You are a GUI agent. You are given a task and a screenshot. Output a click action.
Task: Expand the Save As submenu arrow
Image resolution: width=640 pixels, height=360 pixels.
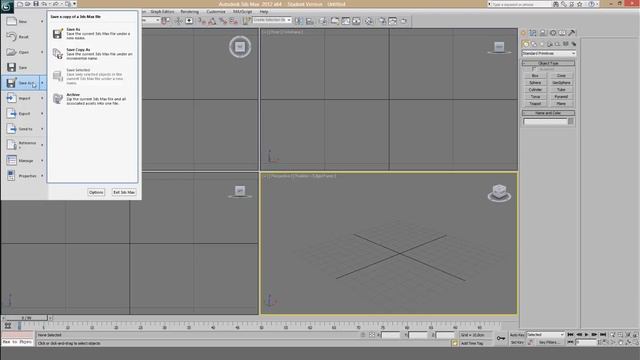[x=42, y=83]
